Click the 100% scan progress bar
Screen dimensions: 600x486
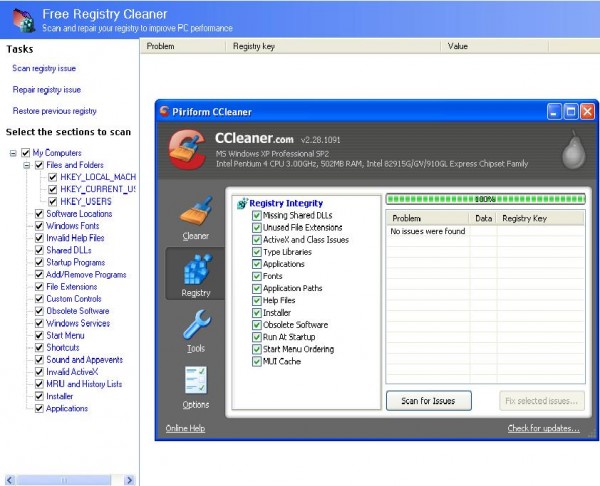pos(485,199)
